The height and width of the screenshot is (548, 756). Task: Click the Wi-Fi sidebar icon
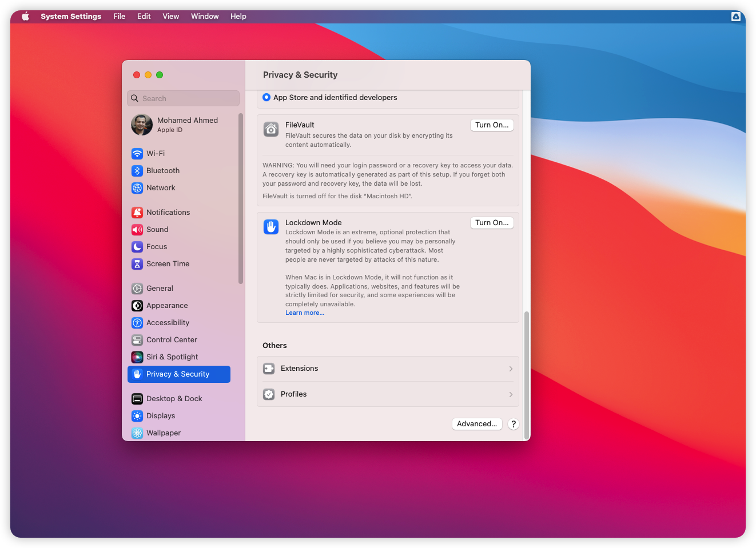137,154
